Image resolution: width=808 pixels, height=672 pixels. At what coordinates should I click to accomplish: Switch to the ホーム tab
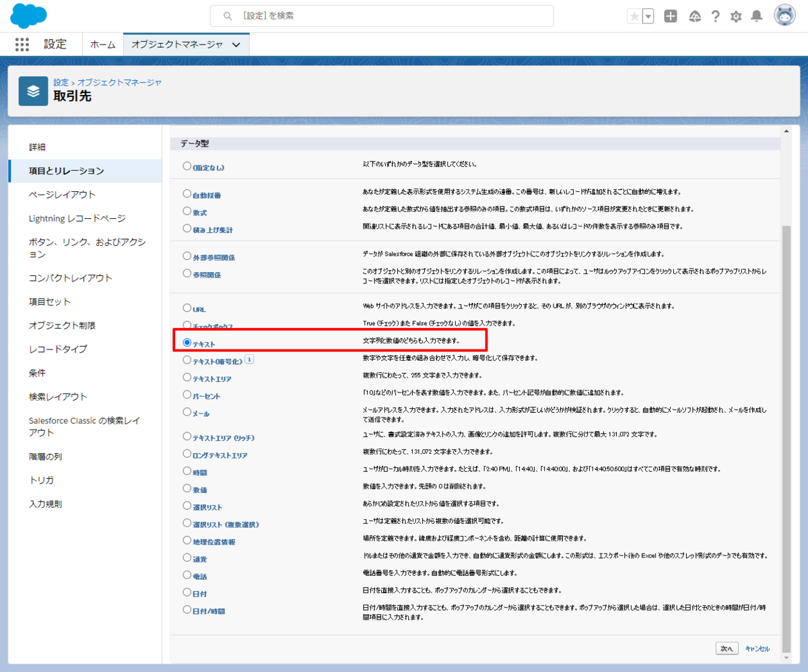[103, 44]
